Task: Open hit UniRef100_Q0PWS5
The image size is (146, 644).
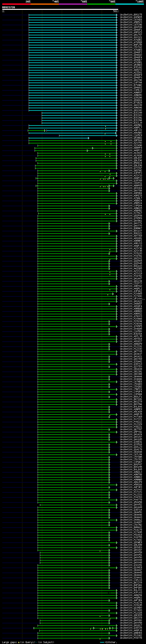Action: point(131,17)
